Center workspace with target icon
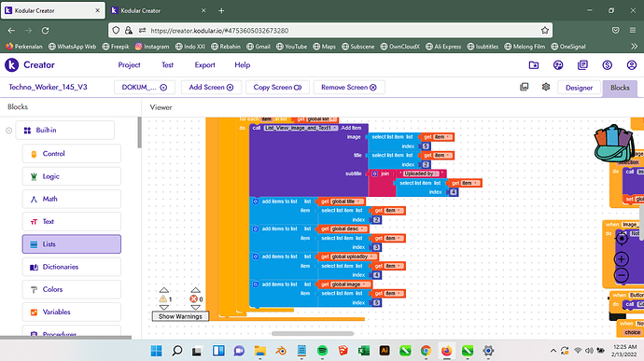 [622, 238]
